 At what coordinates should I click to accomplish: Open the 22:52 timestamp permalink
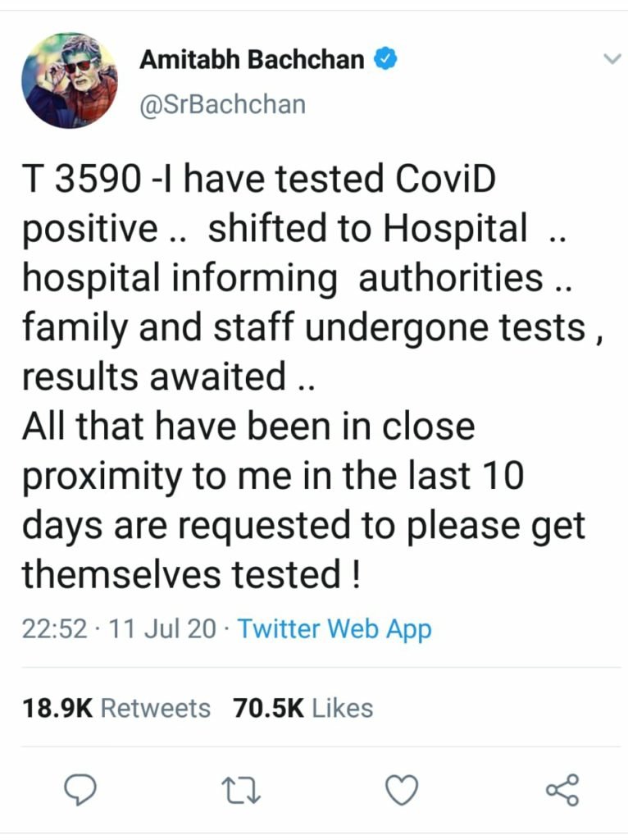[53, 629]
